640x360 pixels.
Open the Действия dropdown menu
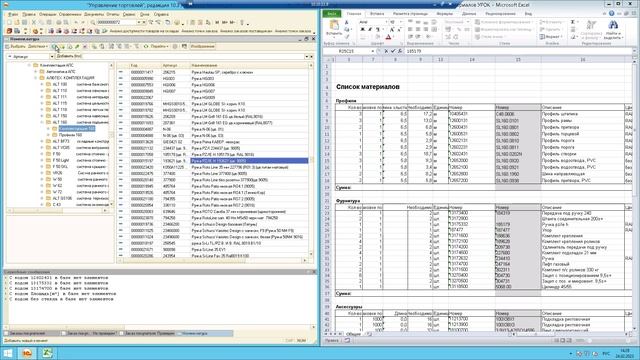point(38,47)
